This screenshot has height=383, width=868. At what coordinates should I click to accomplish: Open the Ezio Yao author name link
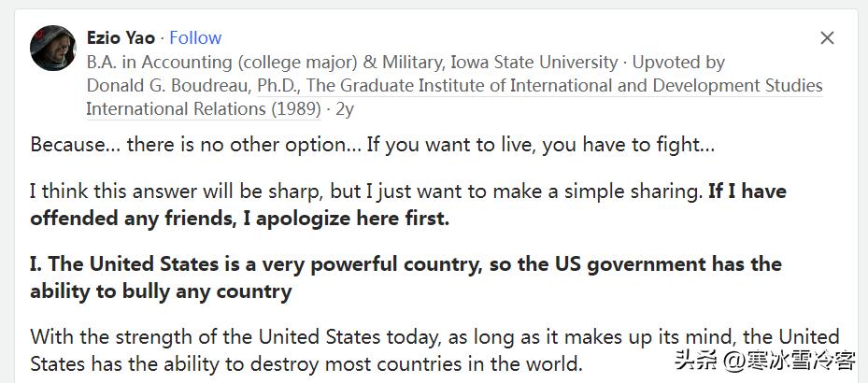pyautogui.click(x=121, y=37)
